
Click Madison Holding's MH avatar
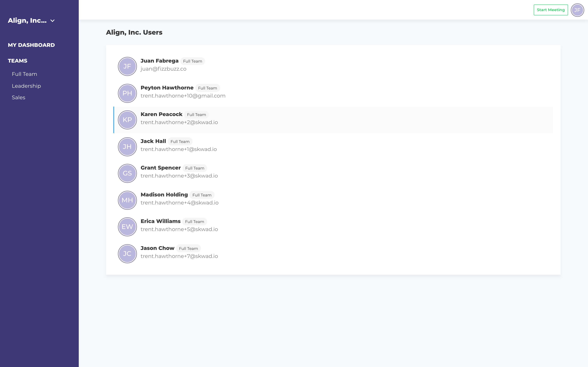127,200
